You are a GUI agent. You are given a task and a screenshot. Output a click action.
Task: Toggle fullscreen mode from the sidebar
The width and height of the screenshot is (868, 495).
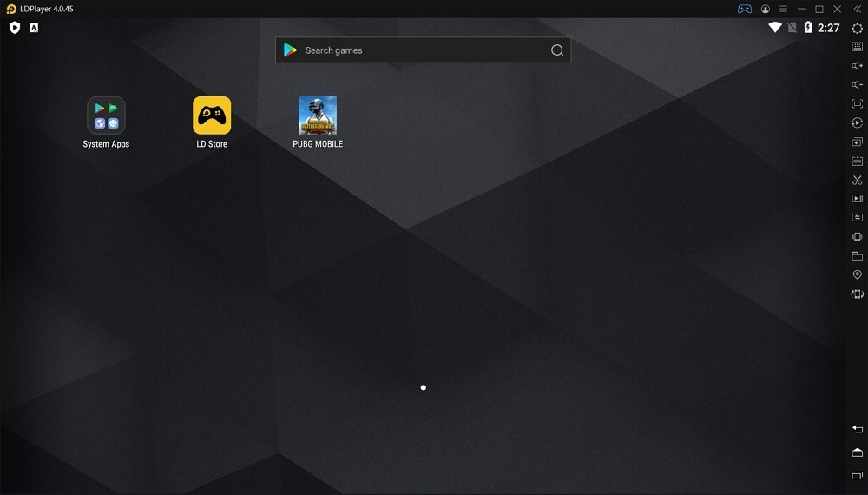(857, 103)
